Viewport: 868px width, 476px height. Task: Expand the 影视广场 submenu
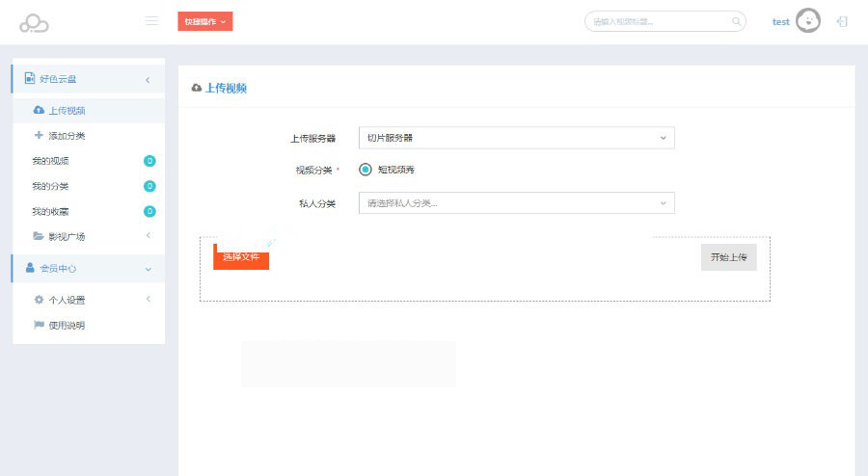[72, 236]
